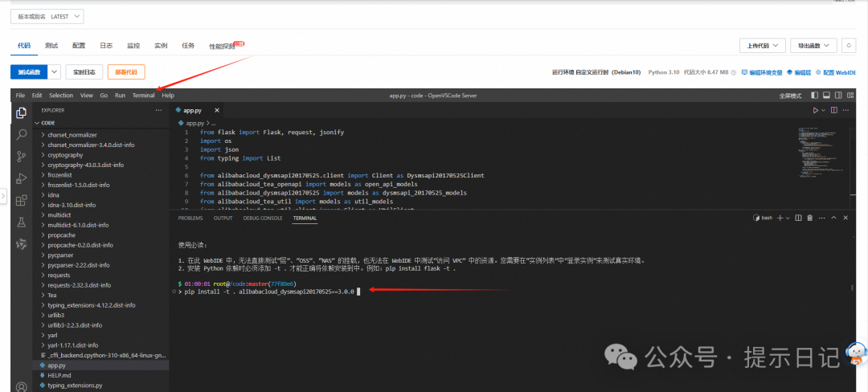Open Source Control view in activity bar
Viewport: 868px width, 392px height.
tap(22, 157)
